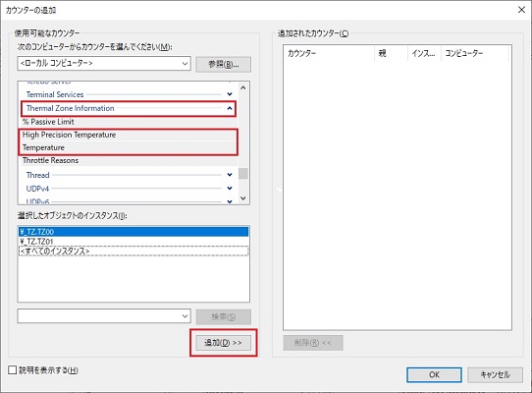Confirm with the OK button
The image size is (532, 393).
tap(434, 374)
